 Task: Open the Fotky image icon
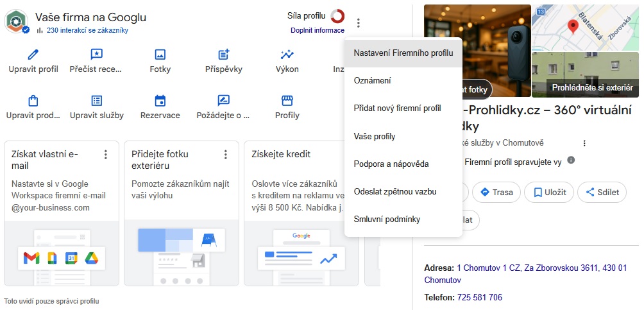pos(160,55)
